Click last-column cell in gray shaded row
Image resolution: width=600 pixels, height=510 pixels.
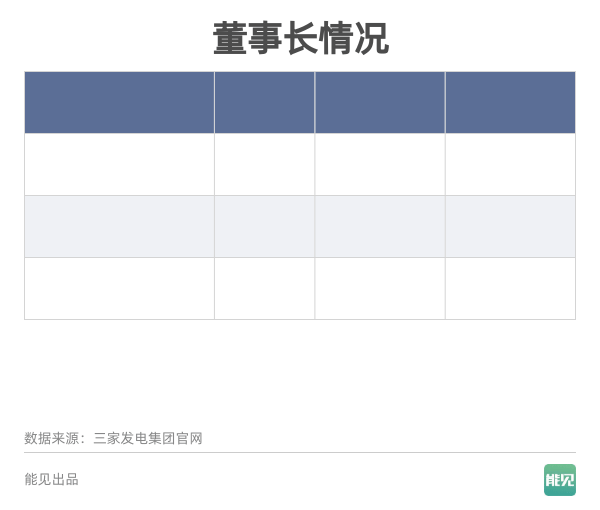[x=510, y=226]
